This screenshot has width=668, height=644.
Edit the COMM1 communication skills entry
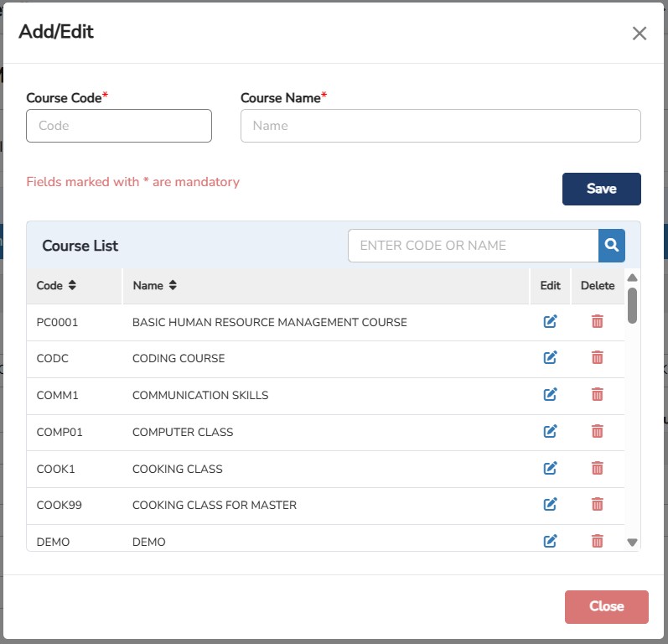[550, 395]
